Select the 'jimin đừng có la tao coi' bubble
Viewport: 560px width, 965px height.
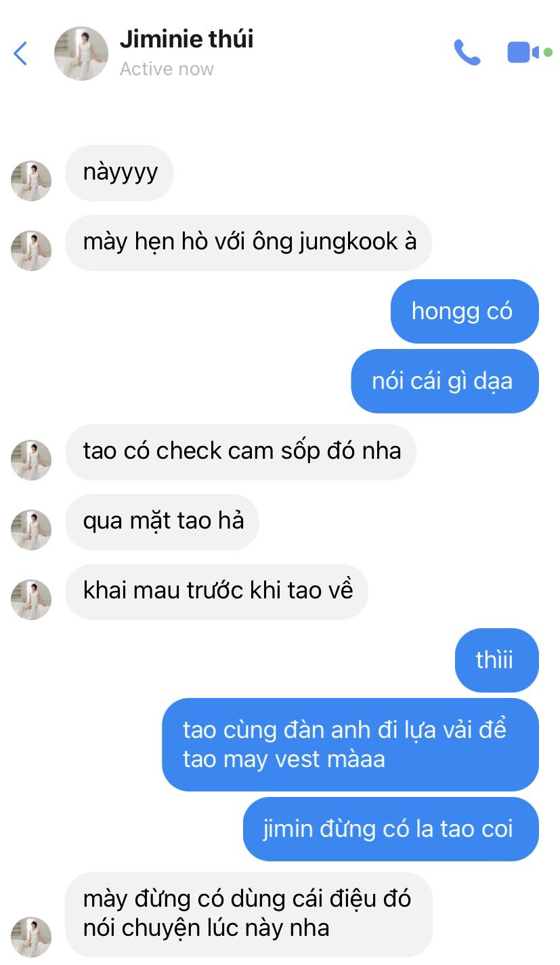[x=391, y=829]
